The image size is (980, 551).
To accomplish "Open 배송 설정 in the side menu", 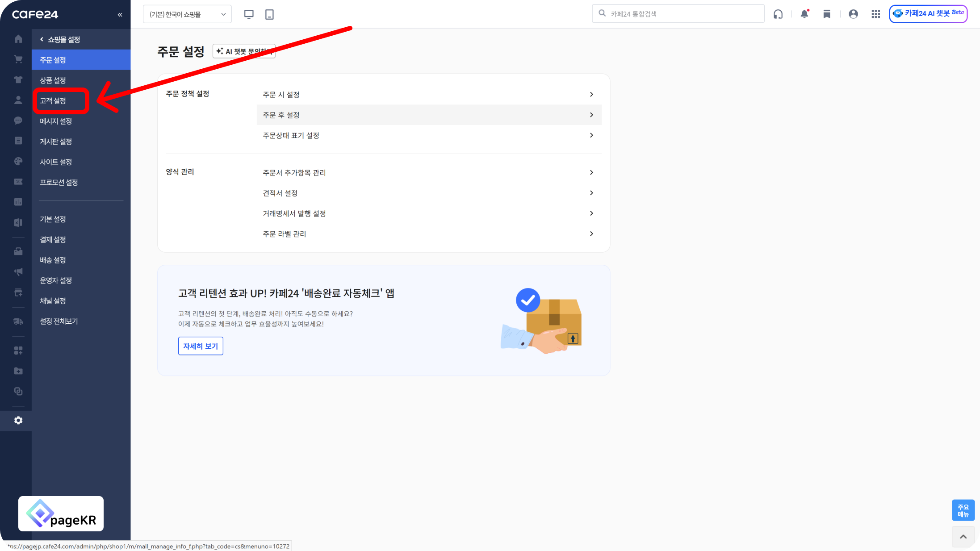I will (53, 260).
